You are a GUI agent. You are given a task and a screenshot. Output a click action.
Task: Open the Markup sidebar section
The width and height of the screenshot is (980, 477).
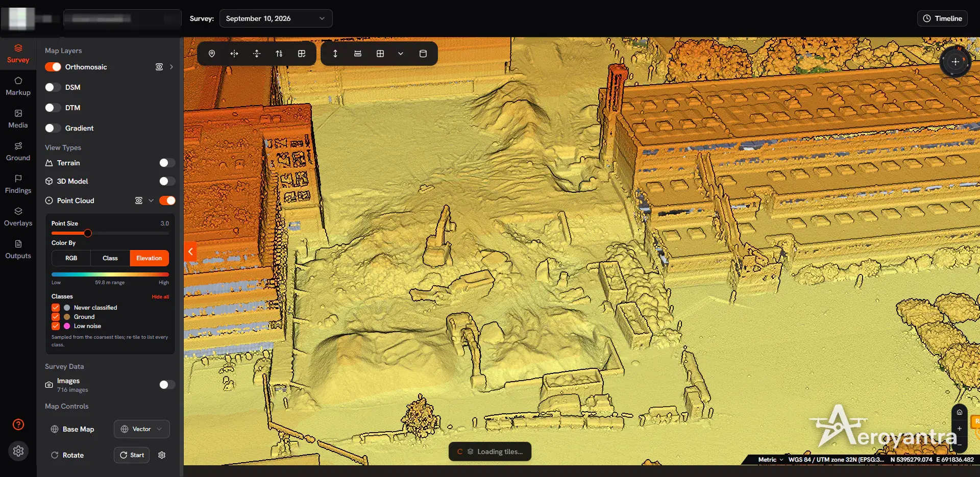tap(18, 86)
